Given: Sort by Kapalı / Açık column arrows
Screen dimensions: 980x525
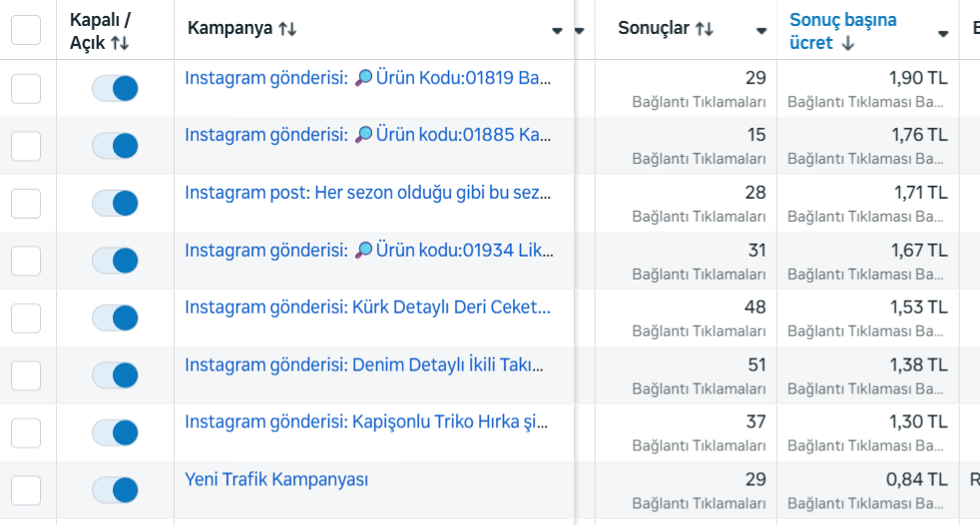Looking at the screenshot, I should [120, 43].
